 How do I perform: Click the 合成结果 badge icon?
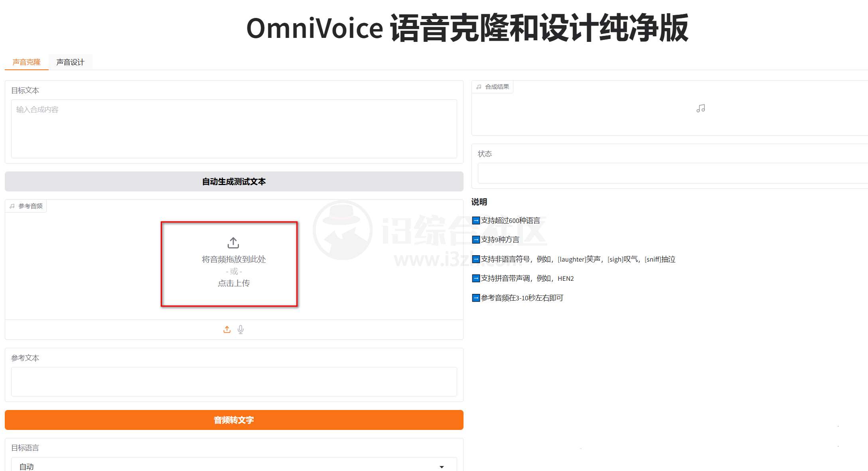(479, 87)
